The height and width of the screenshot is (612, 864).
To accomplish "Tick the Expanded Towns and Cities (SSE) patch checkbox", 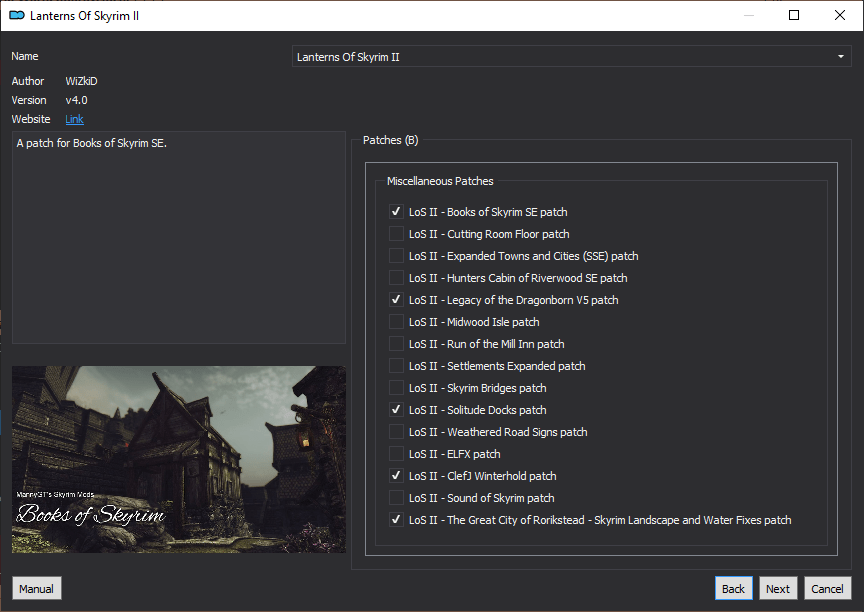I will click(396, 256).
